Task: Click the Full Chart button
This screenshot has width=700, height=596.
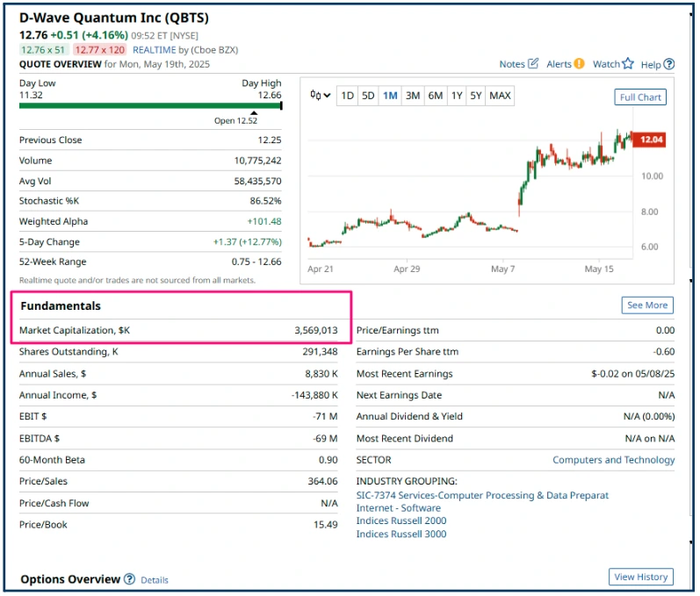Action: [x=640, y=97]
